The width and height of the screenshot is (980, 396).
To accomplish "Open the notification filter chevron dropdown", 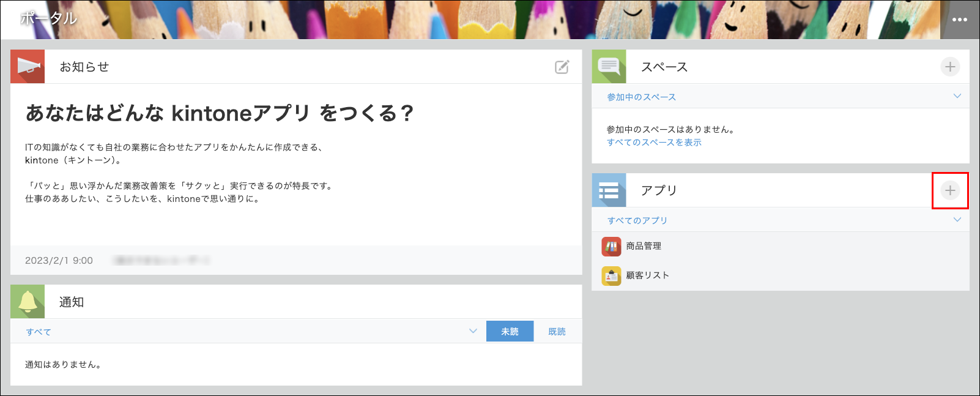I will point(473,331).
